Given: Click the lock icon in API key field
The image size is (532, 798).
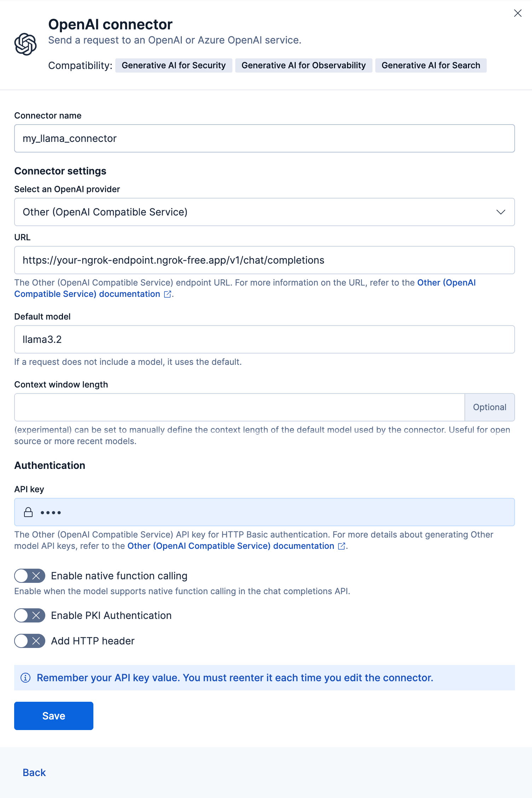Looking at the screenshot, I should (28, 512).
